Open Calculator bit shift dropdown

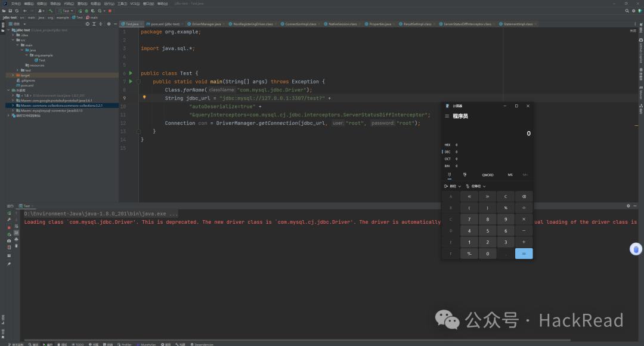[476, 186]
